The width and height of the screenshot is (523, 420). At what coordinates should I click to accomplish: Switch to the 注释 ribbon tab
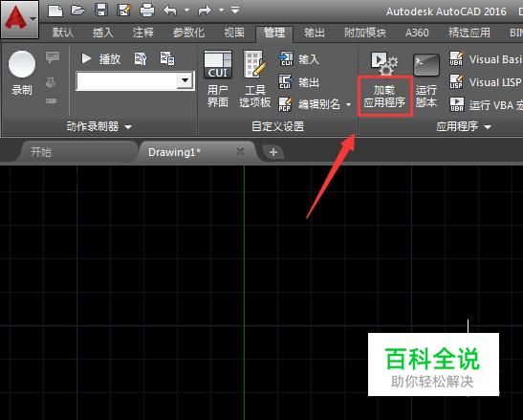pyautogui.click(x=143, y=33)
